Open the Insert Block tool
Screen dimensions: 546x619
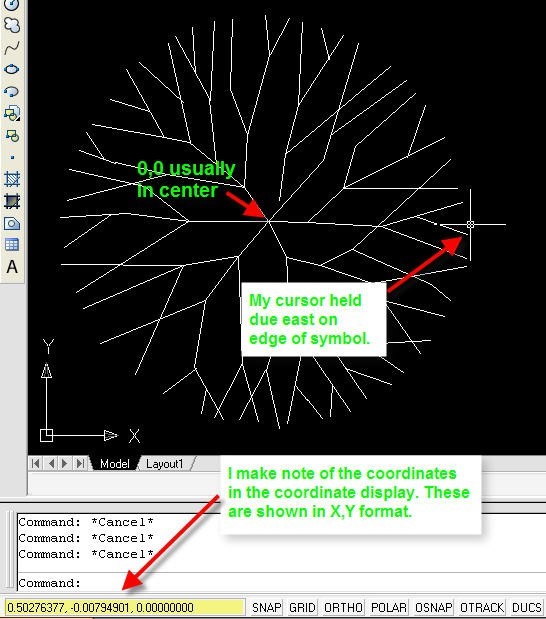point(12,114)
